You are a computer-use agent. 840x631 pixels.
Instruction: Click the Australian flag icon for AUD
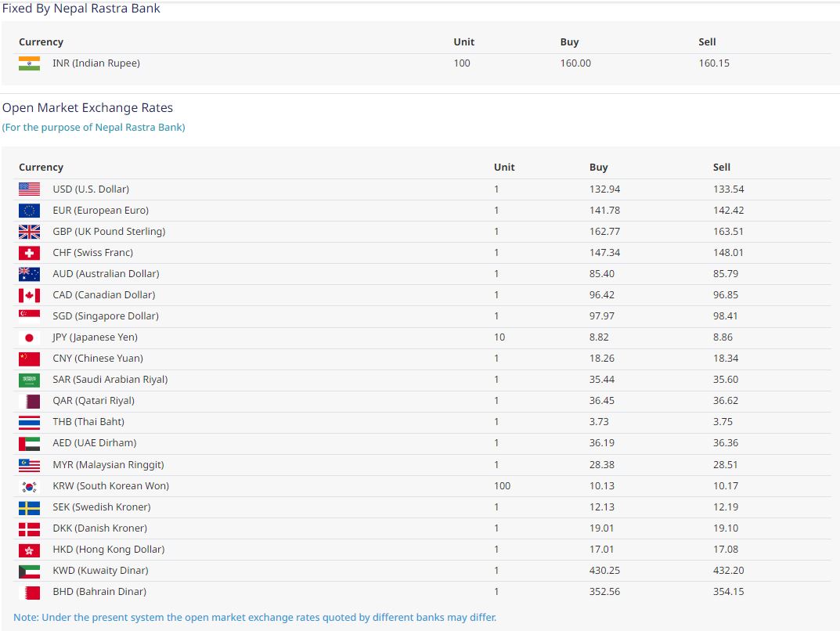[x=29, y=274]
